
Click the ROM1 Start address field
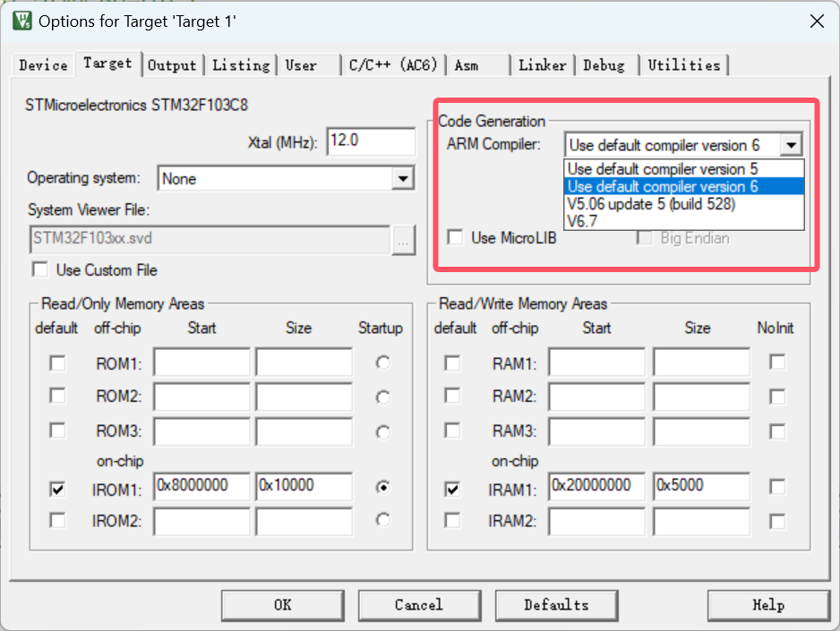(202, 362)
